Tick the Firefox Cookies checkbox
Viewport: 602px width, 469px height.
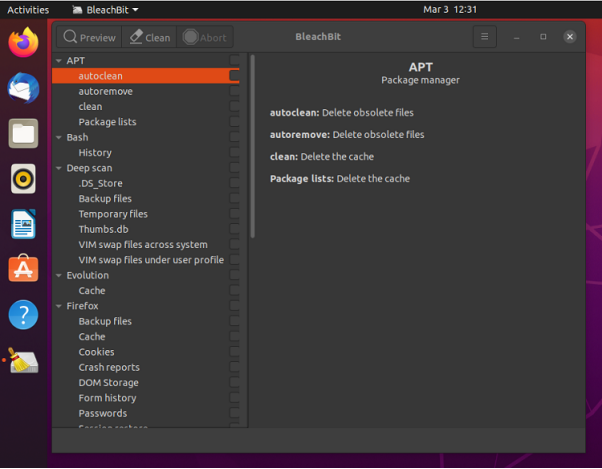point(234,352)
